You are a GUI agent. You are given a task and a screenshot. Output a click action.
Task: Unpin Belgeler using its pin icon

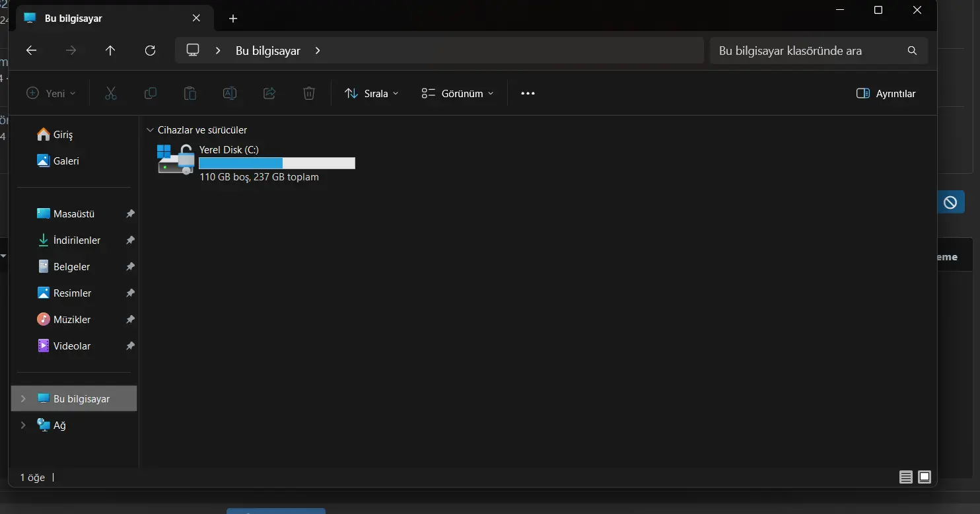pos(130,267)
